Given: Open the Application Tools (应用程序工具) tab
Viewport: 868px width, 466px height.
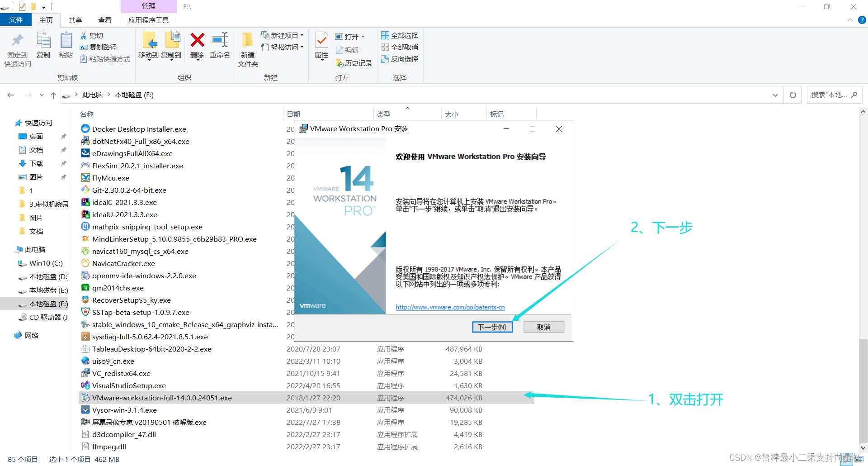Looking at the screenshot, I should point(149,20).
